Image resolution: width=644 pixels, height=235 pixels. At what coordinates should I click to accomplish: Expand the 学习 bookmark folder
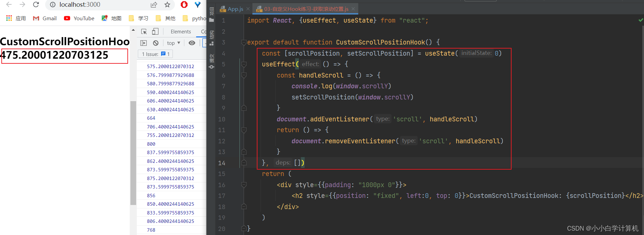tap(139, 18)
